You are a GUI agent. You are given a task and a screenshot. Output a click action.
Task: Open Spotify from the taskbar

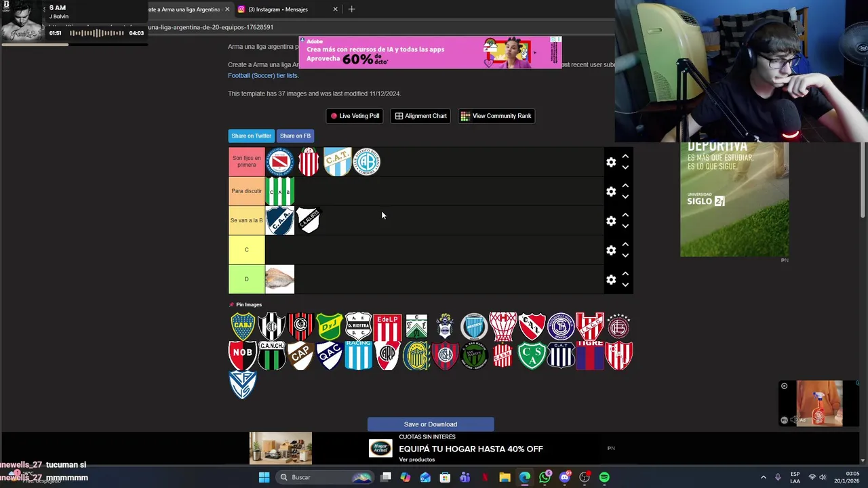[604, 477]
